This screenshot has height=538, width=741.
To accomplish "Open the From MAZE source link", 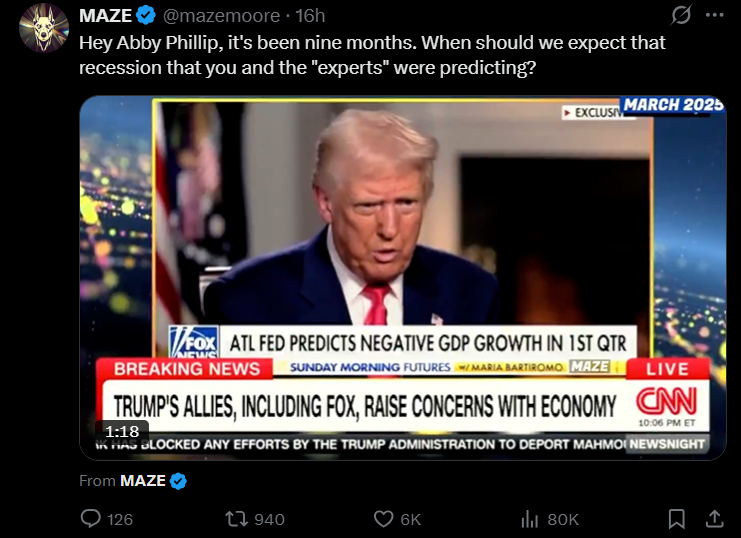I will pyautogui.click(x=143, y=481).
